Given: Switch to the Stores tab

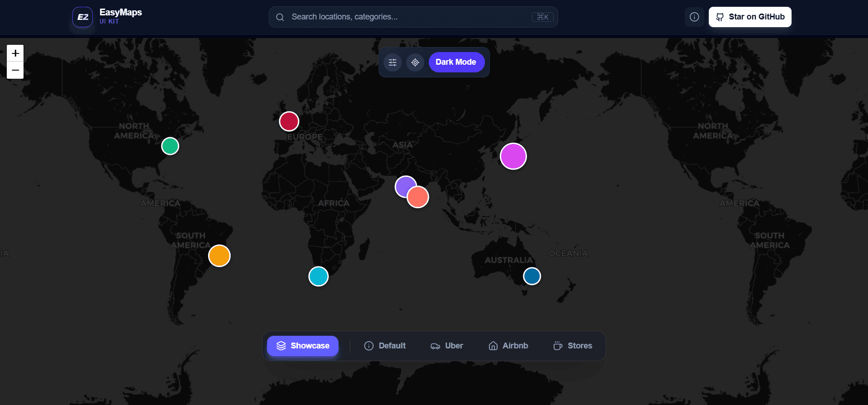Looking at the screenshot, I should coord(573,346).
